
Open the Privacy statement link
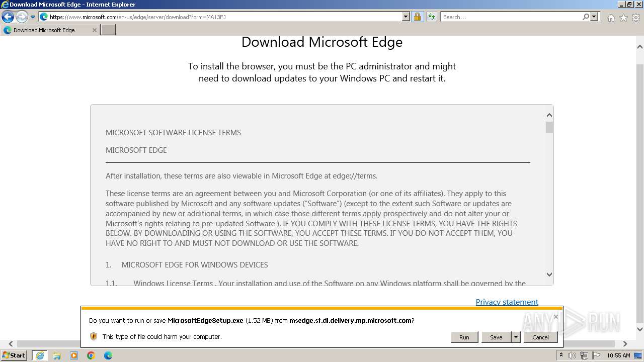click(x=507, y=302)
